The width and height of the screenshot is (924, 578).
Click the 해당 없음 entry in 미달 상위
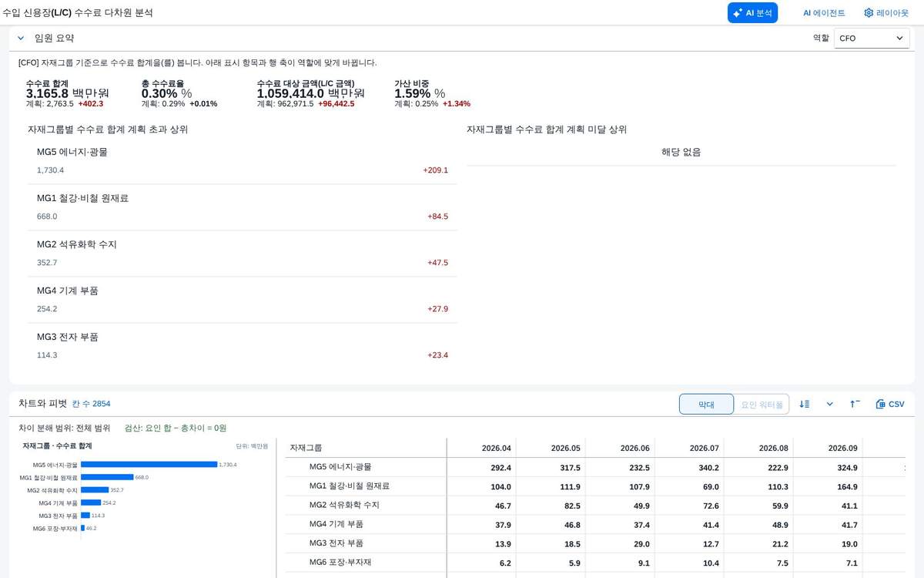681,153
